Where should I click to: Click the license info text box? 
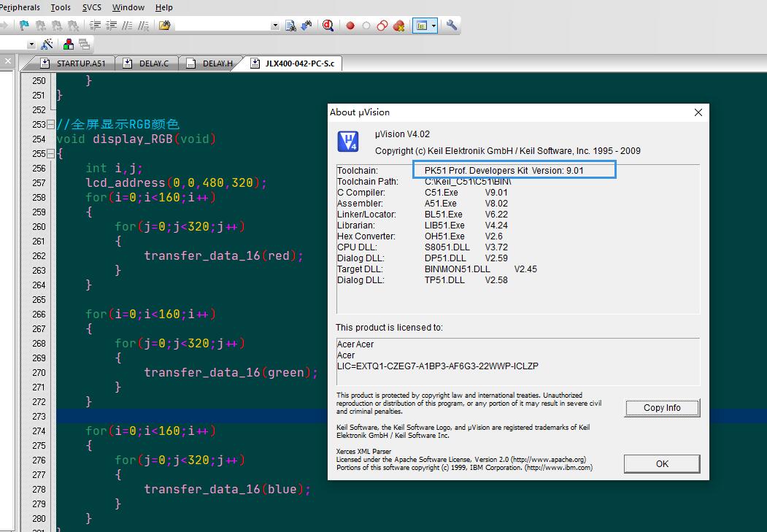click(x=518, y=361)
